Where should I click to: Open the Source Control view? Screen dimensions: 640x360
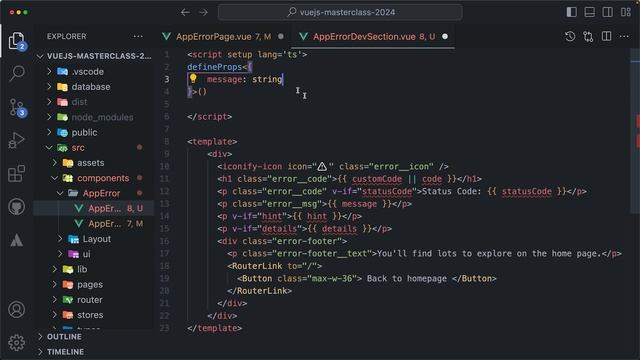pyautogui.click(x=16, y=107)
